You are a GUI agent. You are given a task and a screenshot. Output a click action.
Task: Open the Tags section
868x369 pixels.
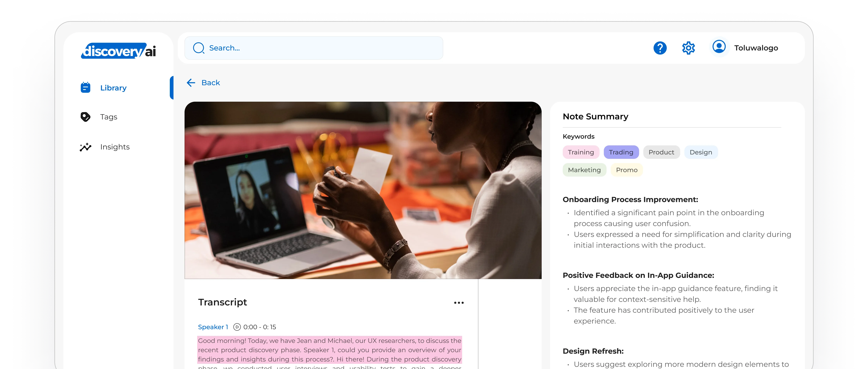108,117
